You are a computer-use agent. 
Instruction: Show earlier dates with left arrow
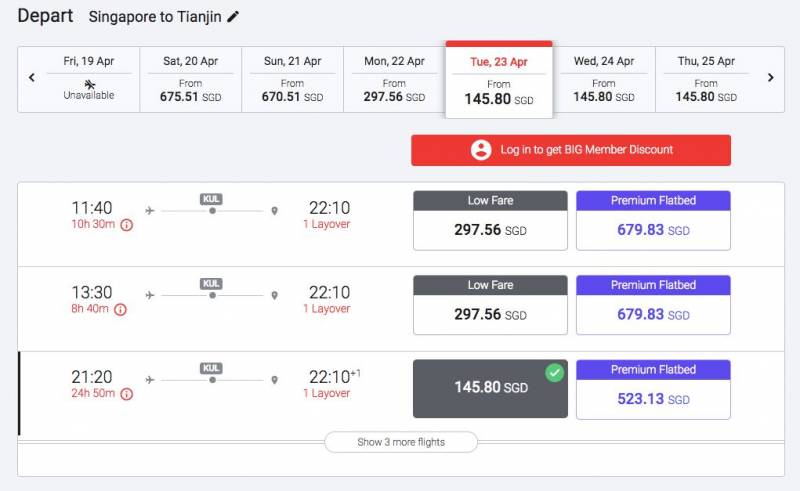pos(32,77)
